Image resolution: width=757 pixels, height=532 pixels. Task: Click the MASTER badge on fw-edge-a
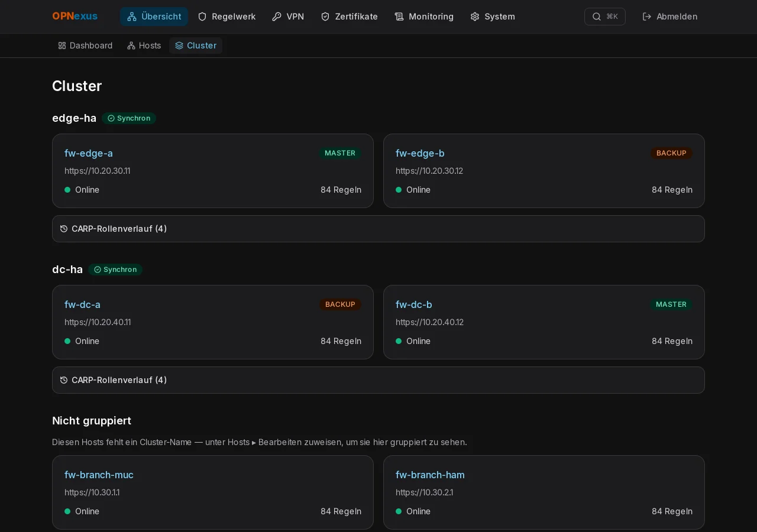(x=340, y=153)
